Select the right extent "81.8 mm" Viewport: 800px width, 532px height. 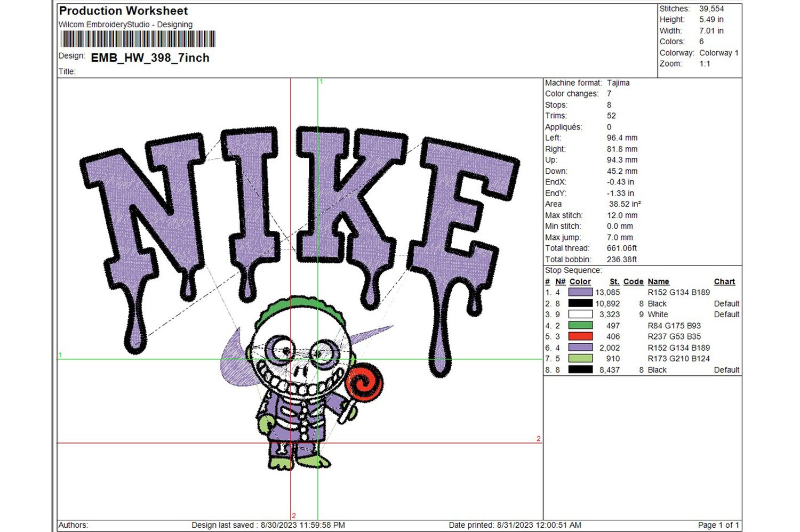[x=622, y=149]
